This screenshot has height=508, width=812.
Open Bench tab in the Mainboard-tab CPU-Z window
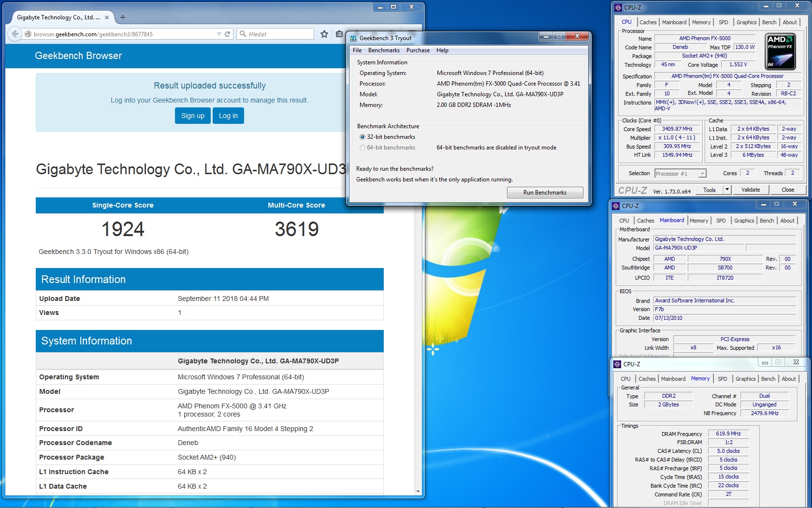click(x=767, y=221)
